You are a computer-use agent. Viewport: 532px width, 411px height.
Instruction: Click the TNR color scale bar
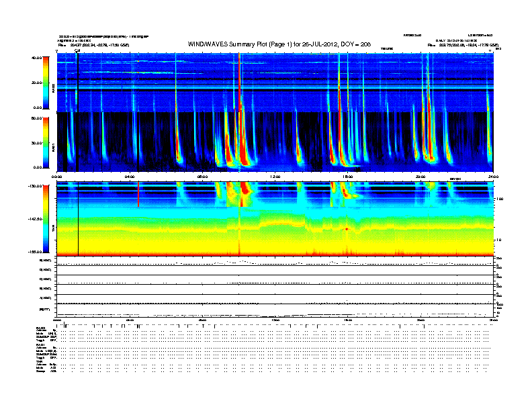click(46, 219)
